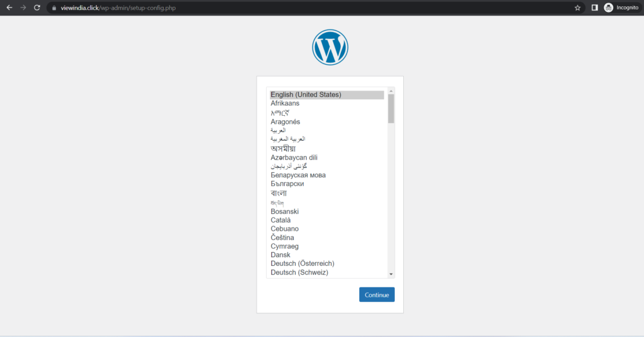Click the padlock site info icon
Screen dimensions: 644x337
click(x=54, y=8)
